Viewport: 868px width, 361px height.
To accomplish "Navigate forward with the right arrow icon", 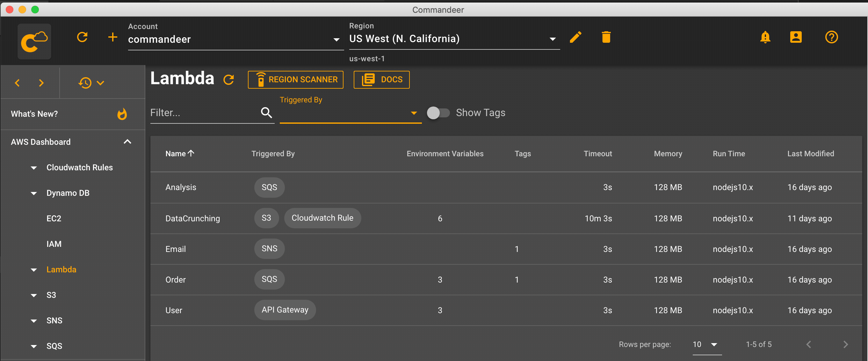I will pos(41,83).
